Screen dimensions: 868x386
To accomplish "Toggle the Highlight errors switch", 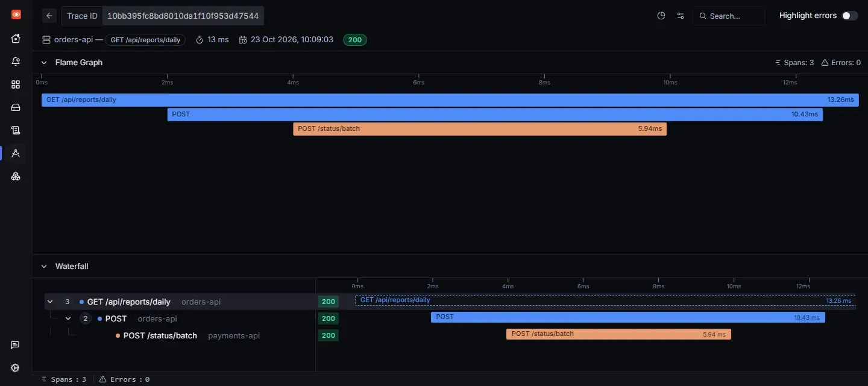I will 850,16.
